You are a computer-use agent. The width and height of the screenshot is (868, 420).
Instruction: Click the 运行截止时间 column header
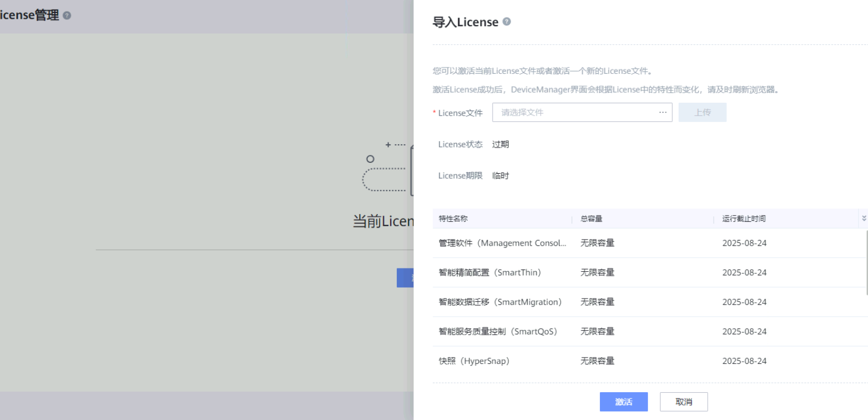744,219
